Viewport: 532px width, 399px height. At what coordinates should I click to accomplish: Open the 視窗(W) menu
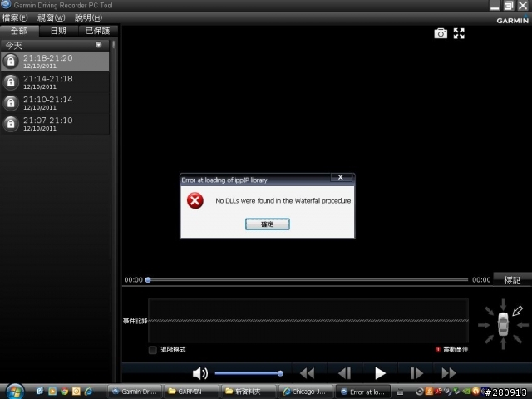point(51,17)
